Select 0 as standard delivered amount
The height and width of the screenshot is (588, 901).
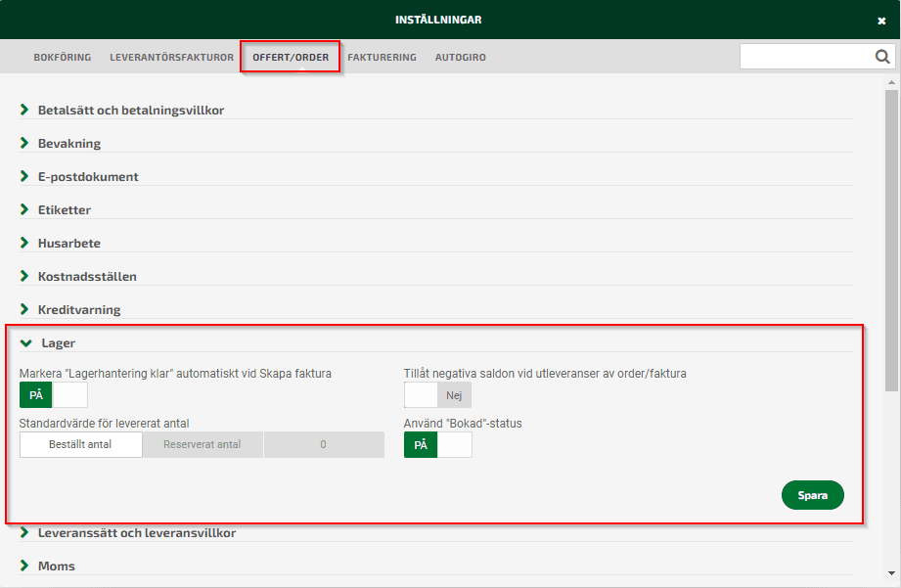[x=324, y=444]
